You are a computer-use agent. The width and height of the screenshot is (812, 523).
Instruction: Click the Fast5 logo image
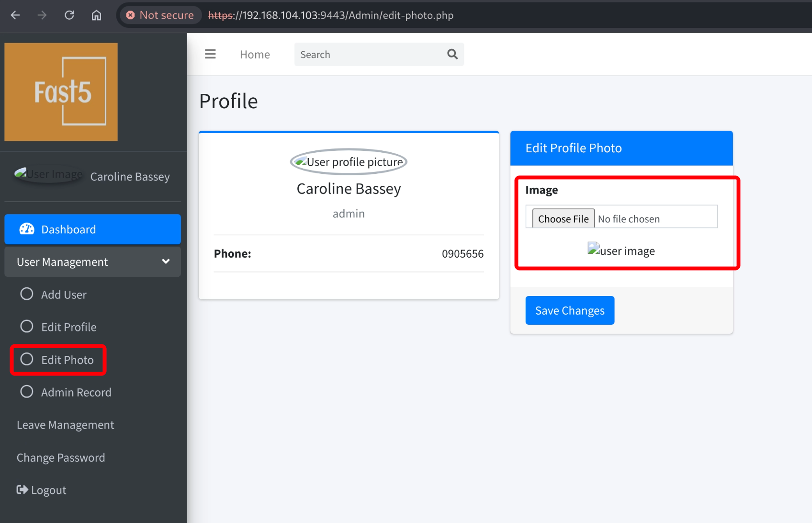point(61,92)
